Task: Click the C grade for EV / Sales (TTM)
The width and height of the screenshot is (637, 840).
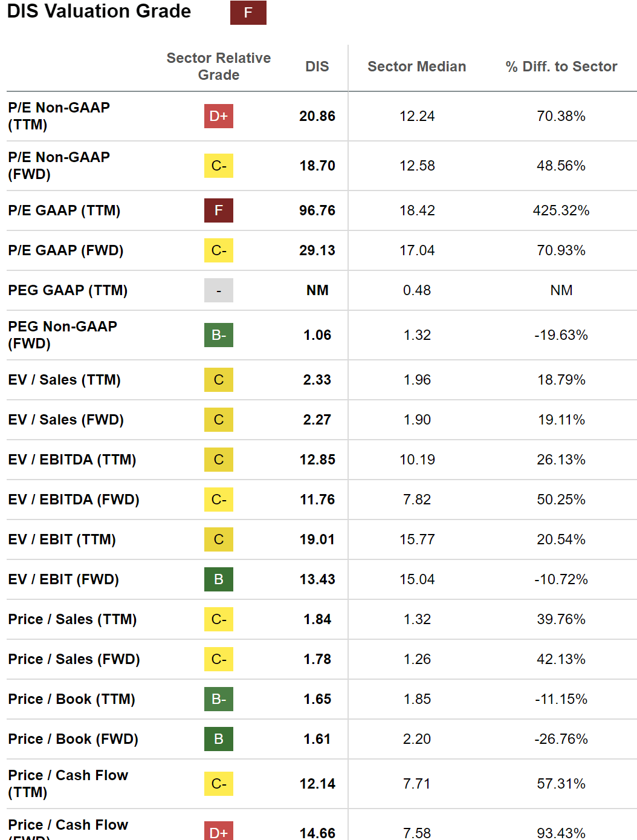Action: pos(218,380)
